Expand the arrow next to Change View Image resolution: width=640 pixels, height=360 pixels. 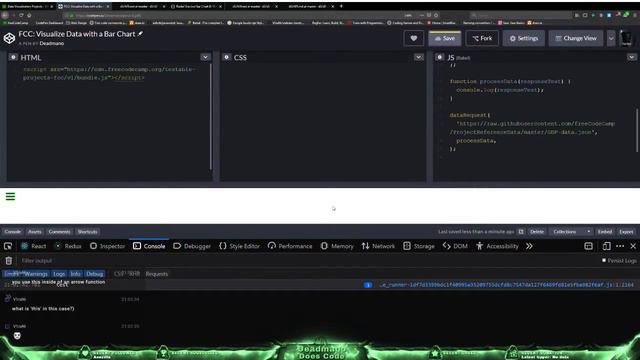pos(611,38)
